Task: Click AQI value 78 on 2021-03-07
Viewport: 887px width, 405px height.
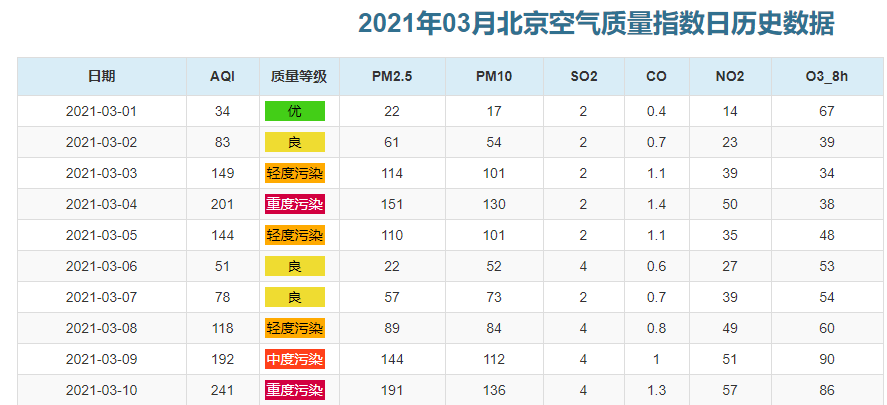Action: click(222, 298)
